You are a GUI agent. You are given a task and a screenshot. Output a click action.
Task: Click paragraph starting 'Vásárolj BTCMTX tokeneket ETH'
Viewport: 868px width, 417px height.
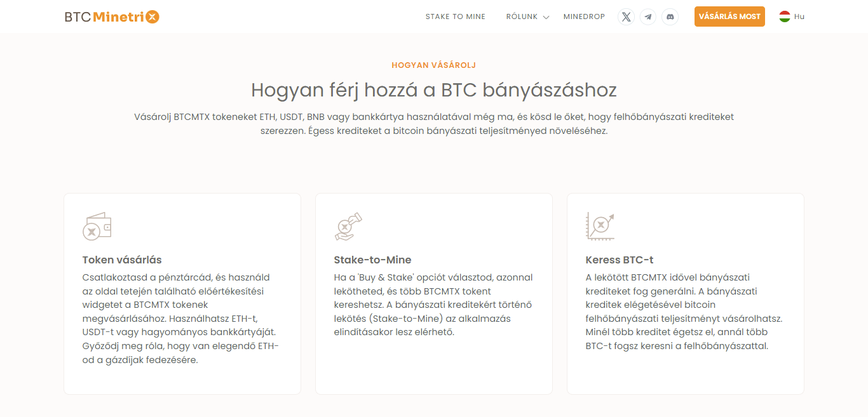434,124
